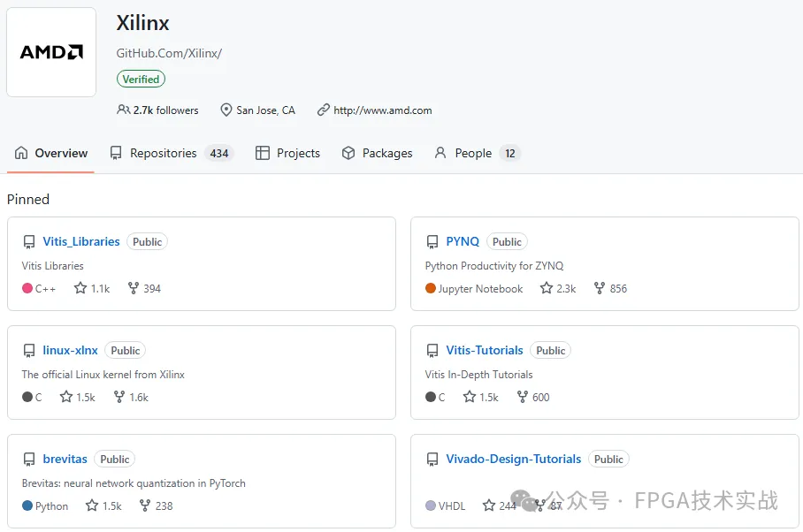Click the followers people icon
This screenshot has width=803, height=532.
[x=126, y=110]
